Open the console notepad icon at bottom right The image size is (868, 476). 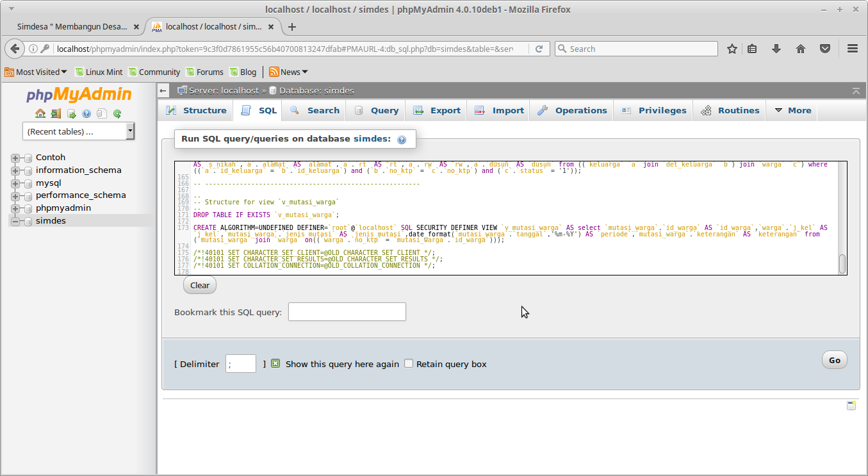pos(851,406)
